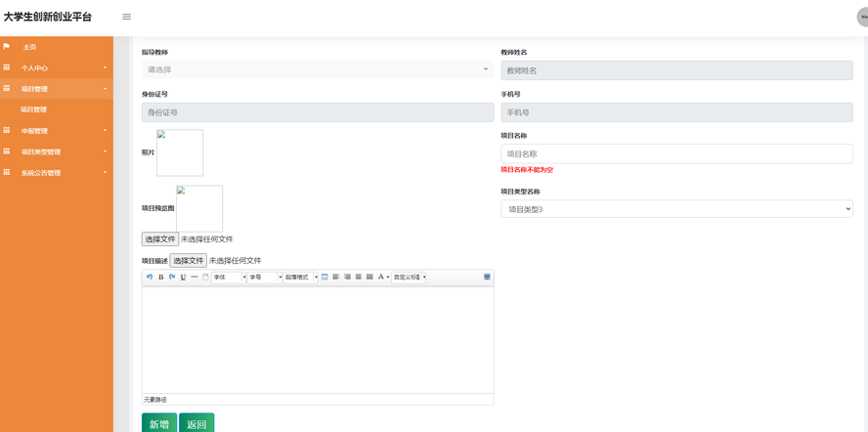Toggle underline formatting in the editor
Viewport: 868px width, 432px height.
click(x=183, y=277)
